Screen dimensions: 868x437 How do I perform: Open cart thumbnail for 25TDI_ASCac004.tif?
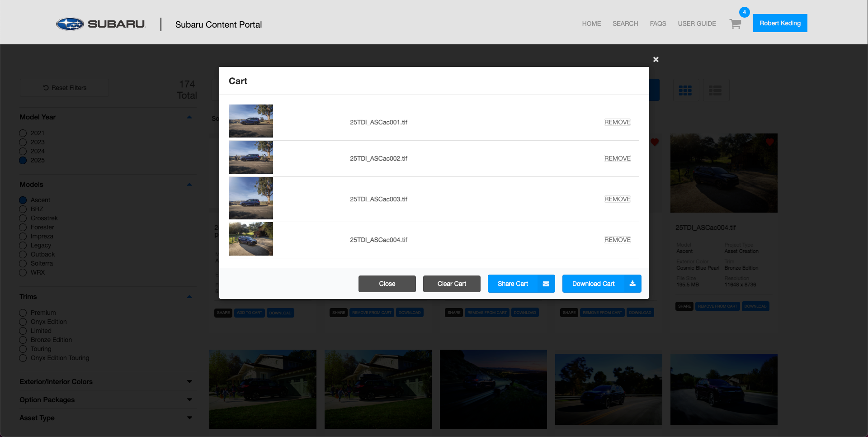point(251,238)
